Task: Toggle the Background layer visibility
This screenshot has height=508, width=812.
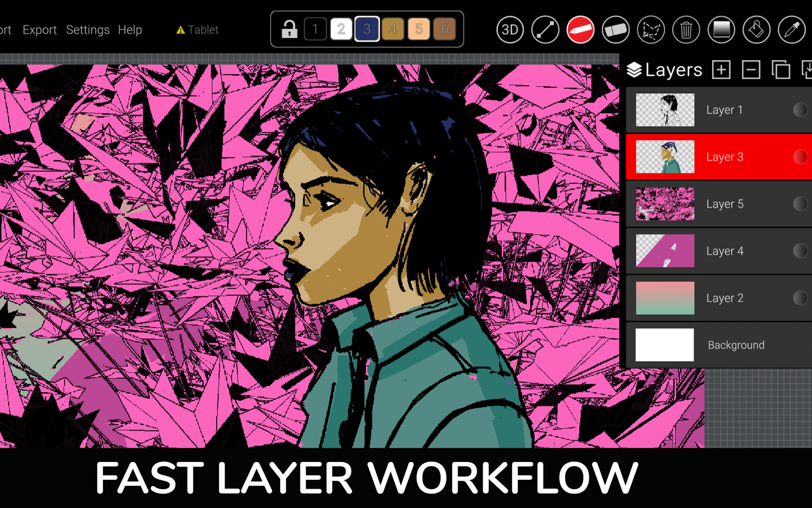Action: 799,345
